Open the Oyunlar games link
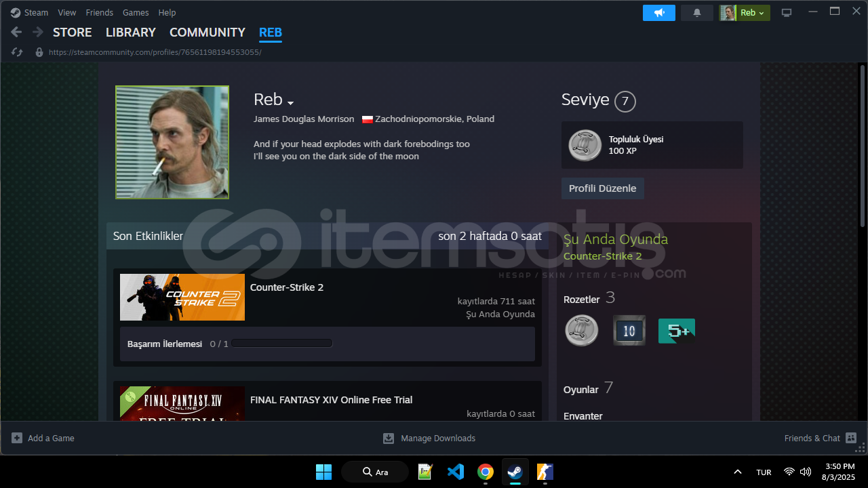 pyautogui.click(x=581, y=390)
